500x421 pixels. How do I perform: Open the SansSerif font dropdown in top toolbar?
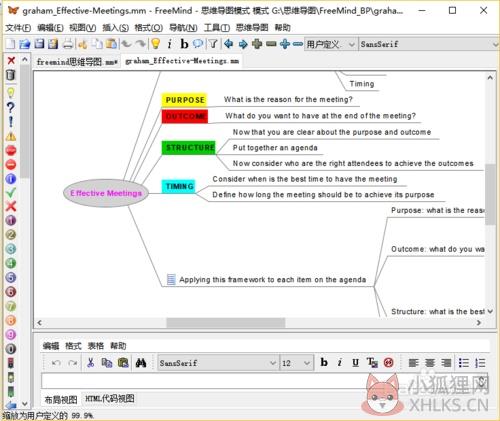click(429, 44)
